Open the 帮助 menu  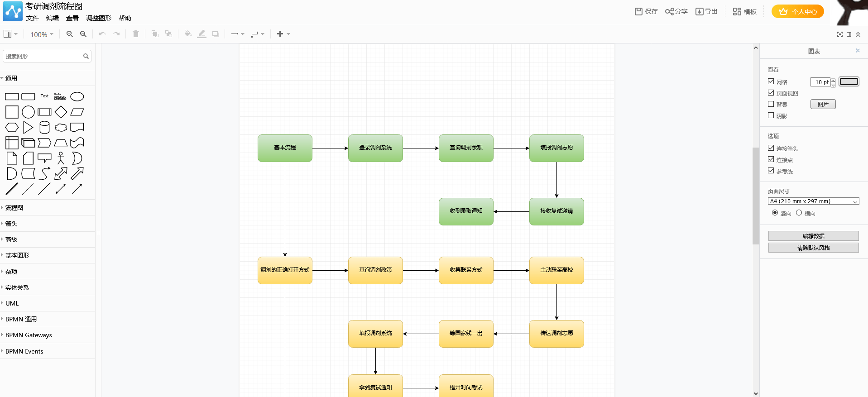(x=125, y=18)
